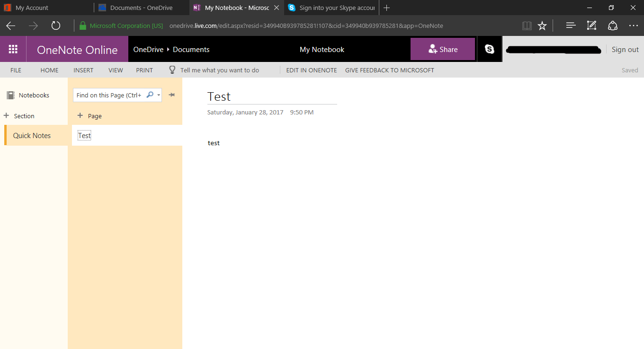Refresh the page in browser
This screenshot has height=349, width=644.
coord(56,26)
